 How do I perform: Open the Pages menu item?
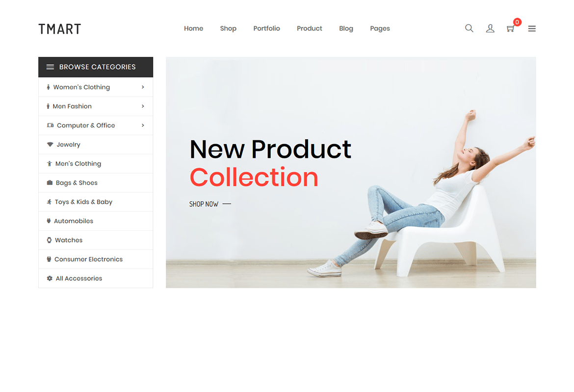(x=380, y=28)
